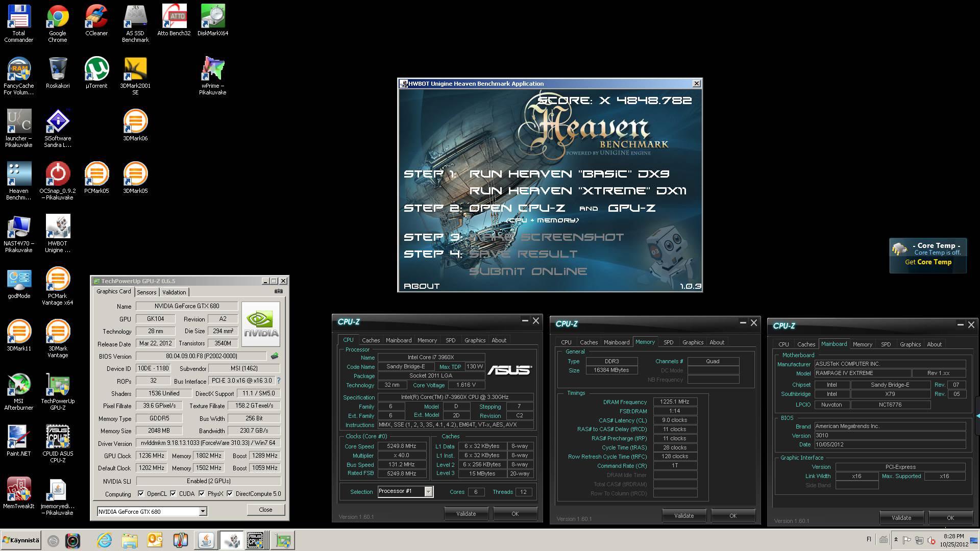Open FancyCache For Volume shortcut
The image size is (980, 551).
pyautogui.click(x=19, y=76)
